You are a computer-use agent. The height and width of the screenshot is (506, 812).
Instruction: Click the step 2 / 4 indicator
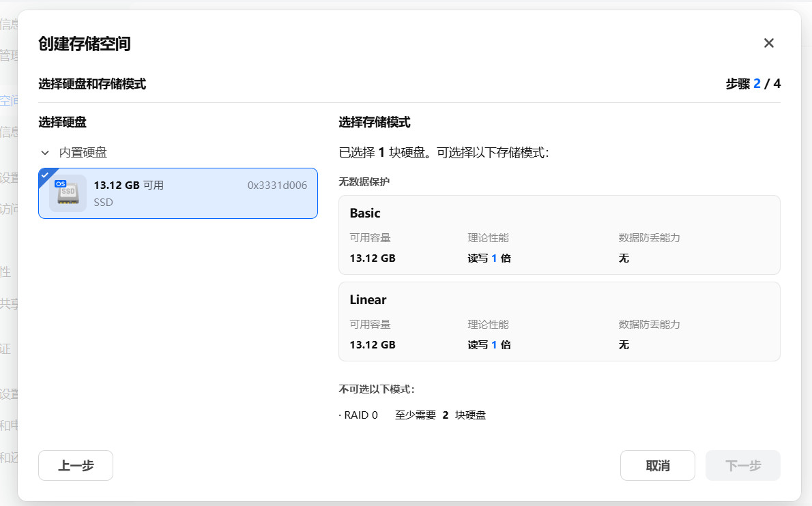[753, 85]
